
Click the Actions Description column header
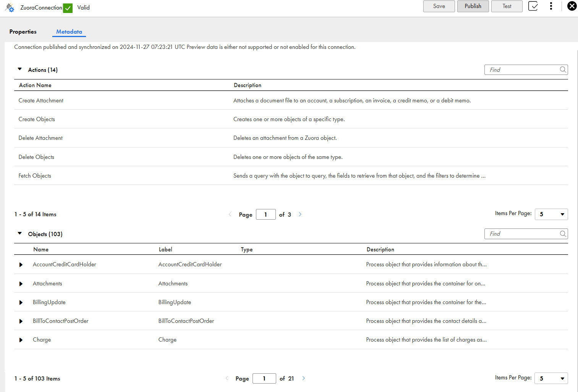(x=248, y=85)
